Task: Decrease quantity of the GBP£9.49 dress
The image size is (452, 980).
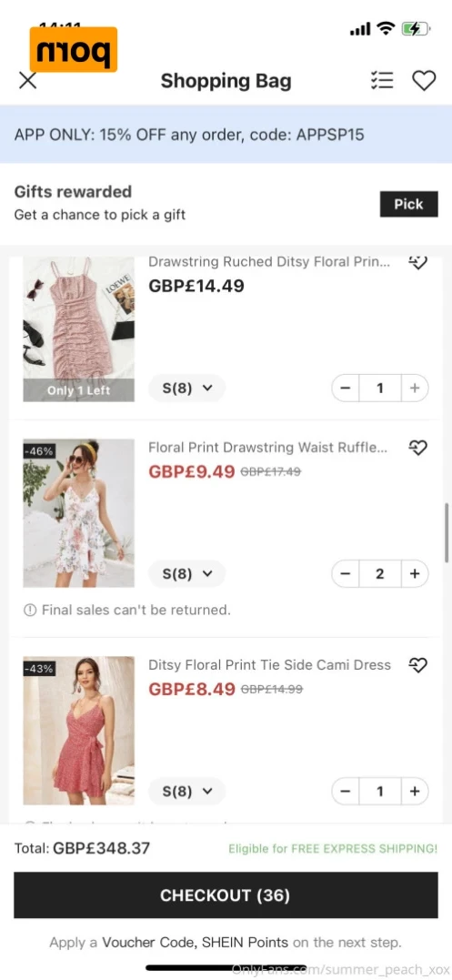Action: pos(346,574)
